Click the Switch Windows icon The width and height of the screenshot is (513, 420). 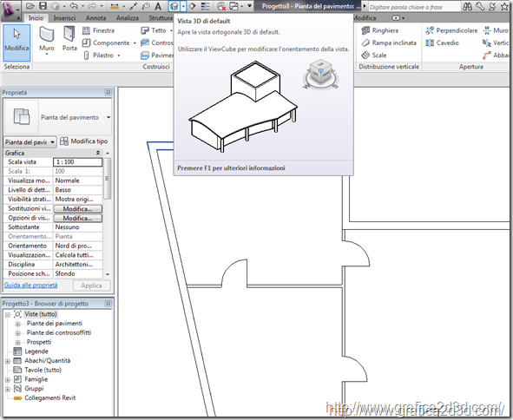click(x=234, y=6)
